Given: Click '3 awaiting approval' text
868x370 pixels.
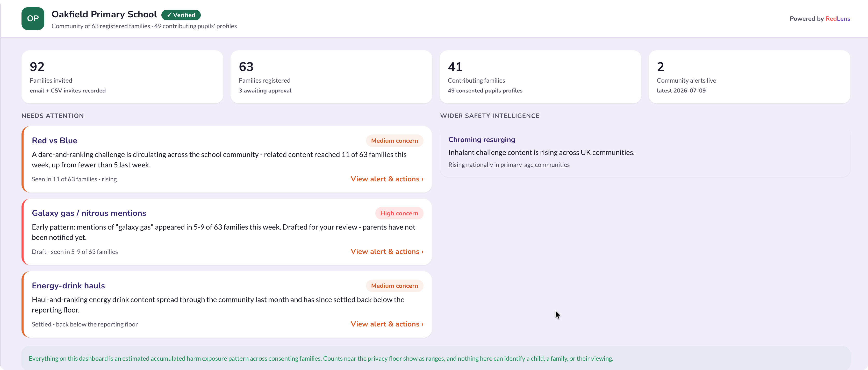Looking at the screenshot, I should coord(265,90).
